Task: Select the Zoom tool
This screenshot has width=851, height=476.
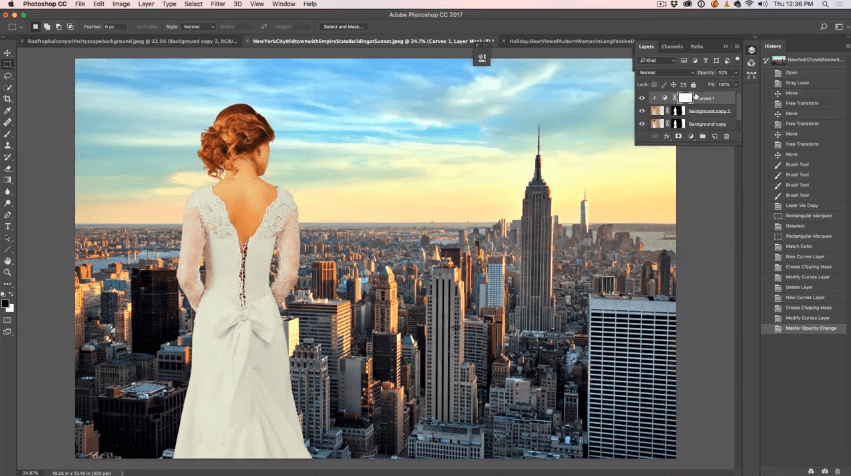Action: pyautogui.click(x=8, y=272)
